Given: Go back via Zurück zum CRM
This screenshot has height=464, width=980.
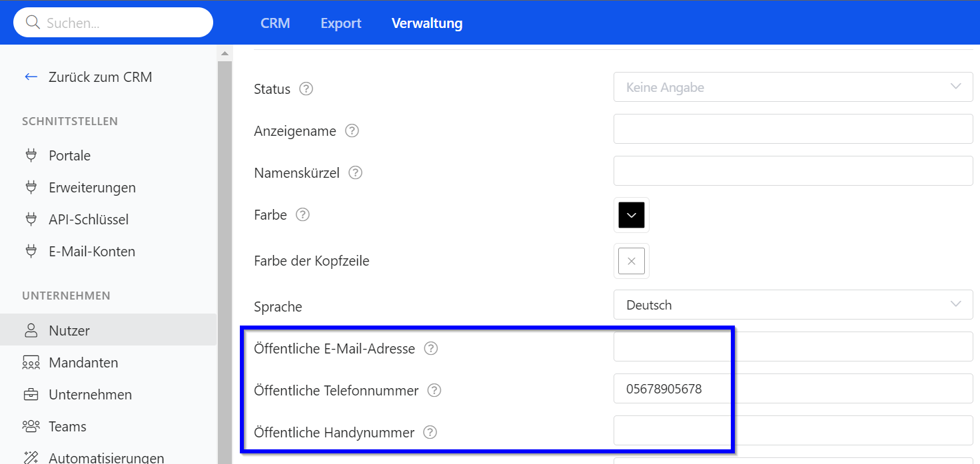Looking at the screenshot, I should click(x=100, y=77).
